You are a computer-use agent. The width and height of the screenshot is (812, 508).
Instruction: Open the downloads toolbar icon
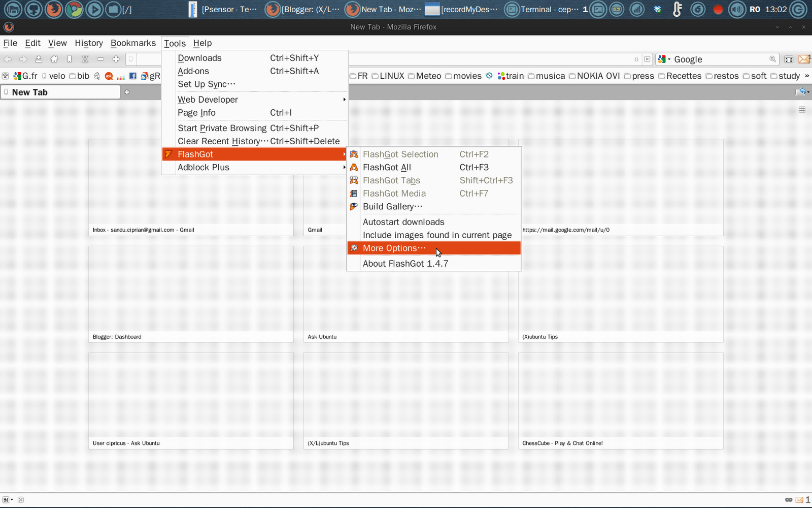point(39,59)
